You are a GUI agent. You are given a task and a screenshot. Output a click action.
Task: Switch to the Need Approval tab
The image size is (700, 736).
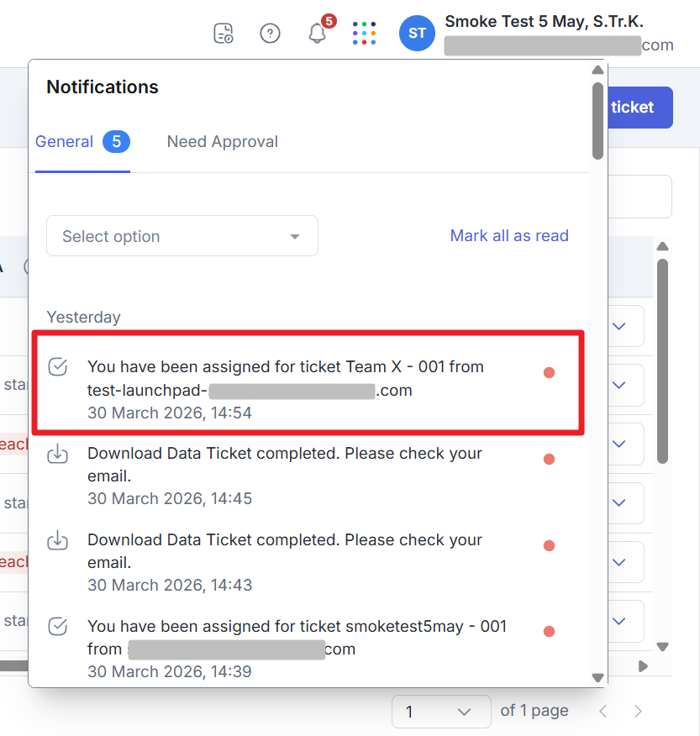pos(222,142)
